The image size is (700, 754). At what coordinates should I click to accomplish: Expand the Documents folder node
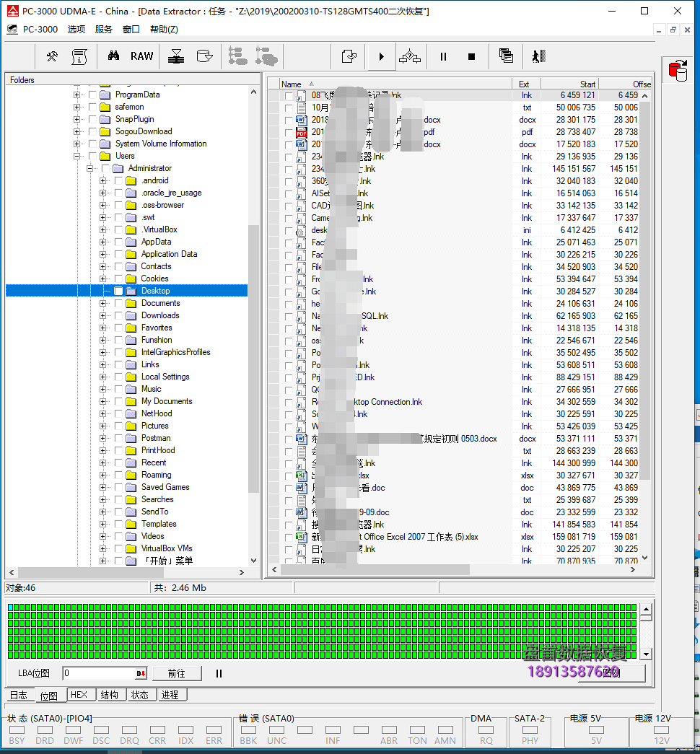(102, 303)
